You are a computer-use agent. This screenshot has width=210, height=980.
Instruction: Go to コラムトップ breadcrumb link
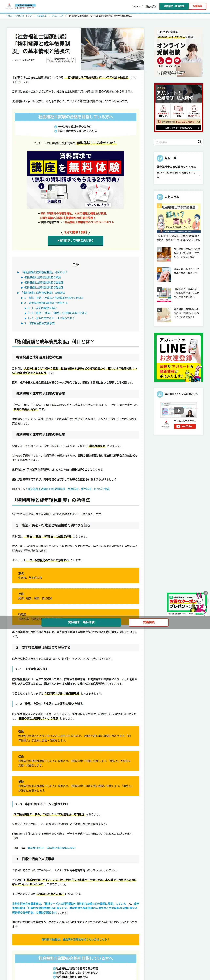[57, 16]
